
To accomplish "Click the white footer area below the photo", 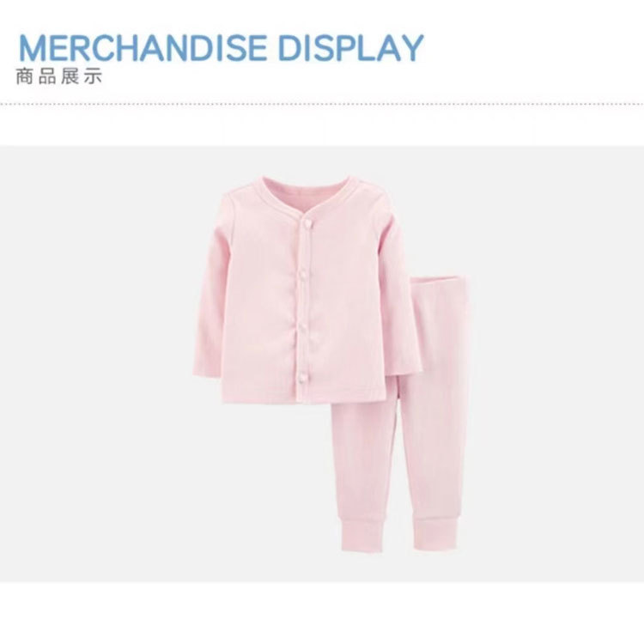I will pos(322,613).
